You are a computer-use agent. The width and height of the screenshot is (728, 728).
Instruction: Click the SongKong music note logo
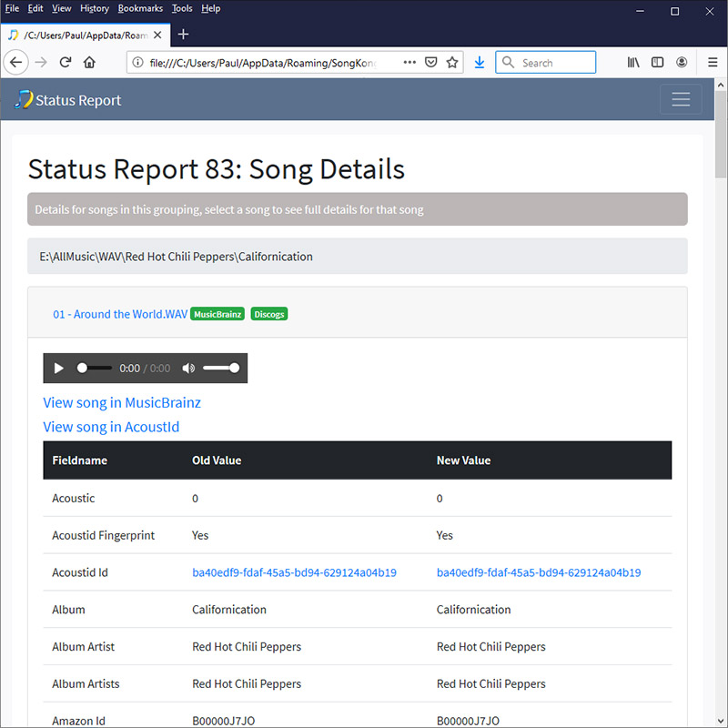click(x=24, y=99)
